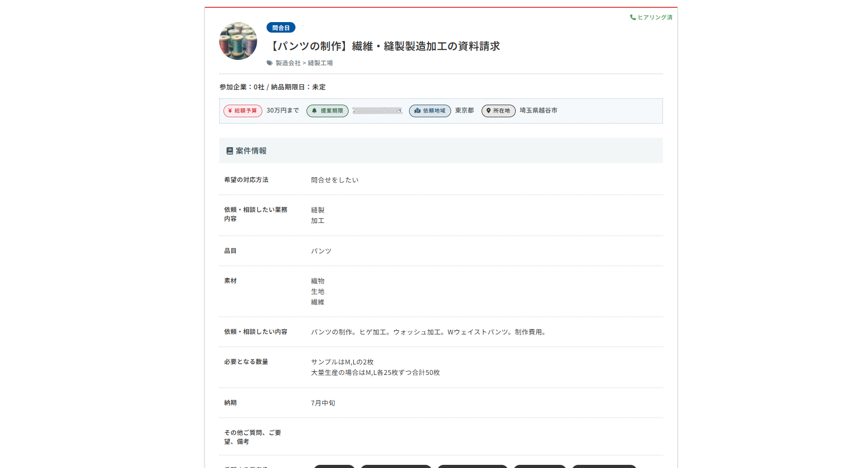Click the 依頼・相談したい業務内容 label

click(256, 214)
